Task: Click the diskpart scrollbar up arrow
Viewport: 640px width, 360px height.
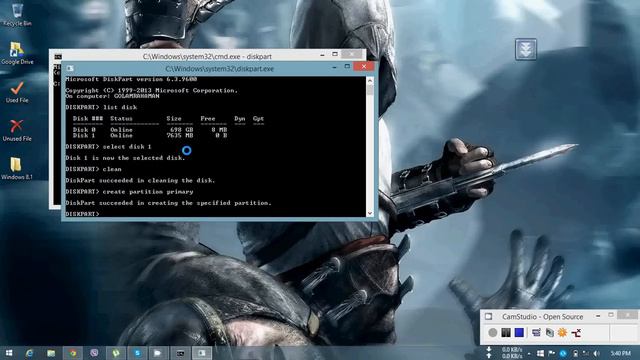Action: point(370,80)
